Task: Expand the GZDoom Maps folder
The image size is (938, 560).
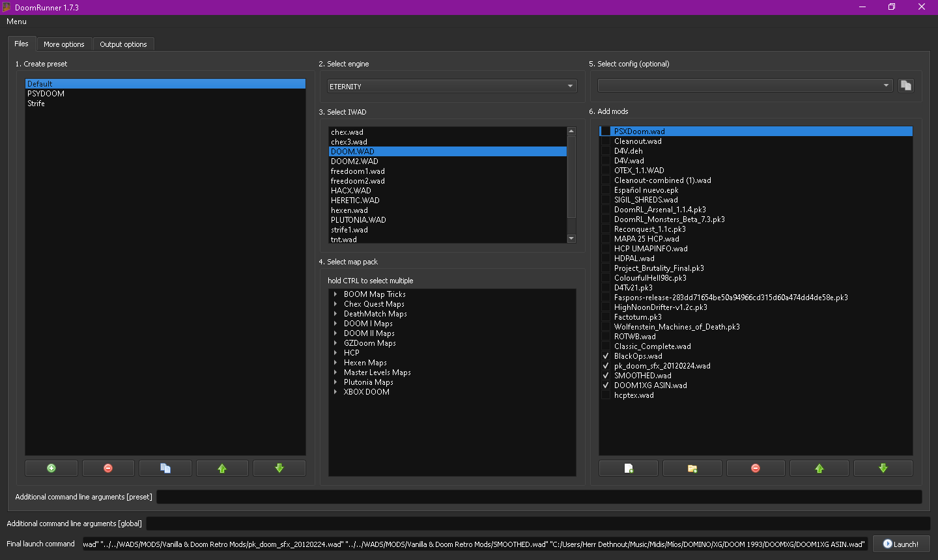Action: click(335, 343)
